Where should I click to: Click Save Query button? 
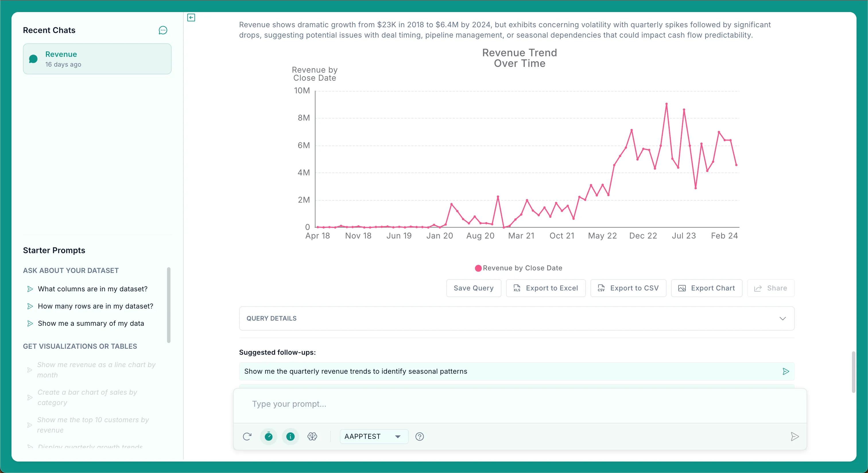(473, 288)
